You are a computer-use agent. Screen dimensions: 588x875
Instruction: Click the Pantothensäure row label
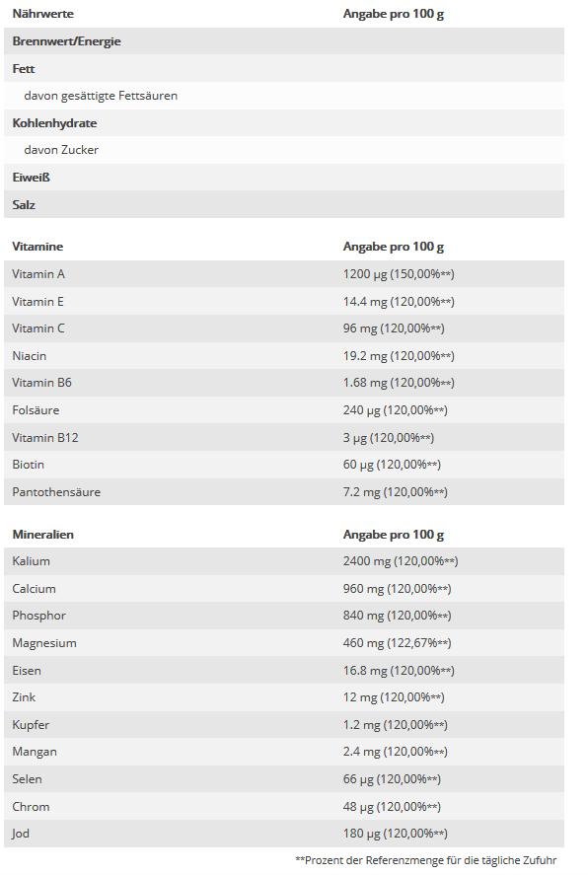pyautogui.click(x=56, y=492)
